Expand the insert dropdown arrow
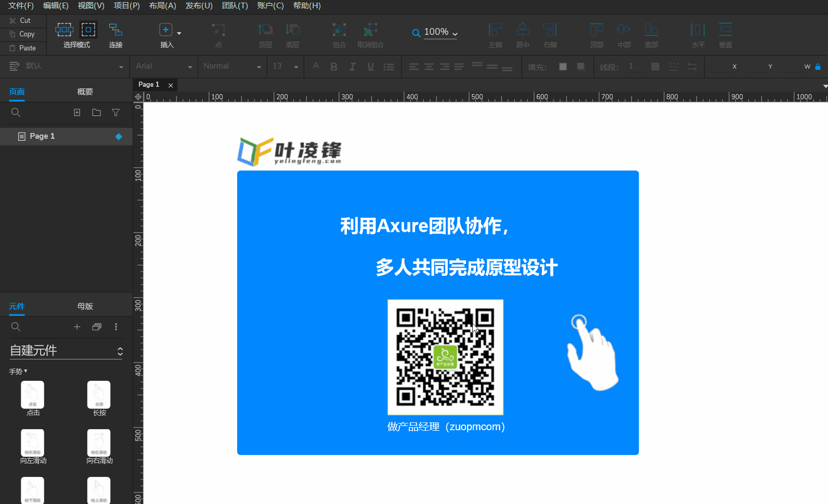This screenshot has height=504, width=828. pyautogui.click(x=179, y=33)
